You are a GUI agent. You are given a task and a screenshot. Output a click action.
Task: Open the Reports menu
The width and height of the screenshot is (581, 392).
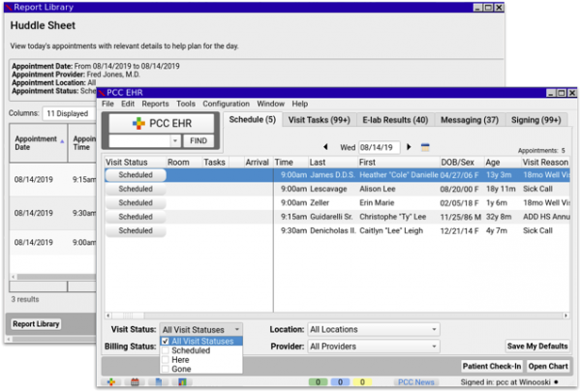pos(155,104)
